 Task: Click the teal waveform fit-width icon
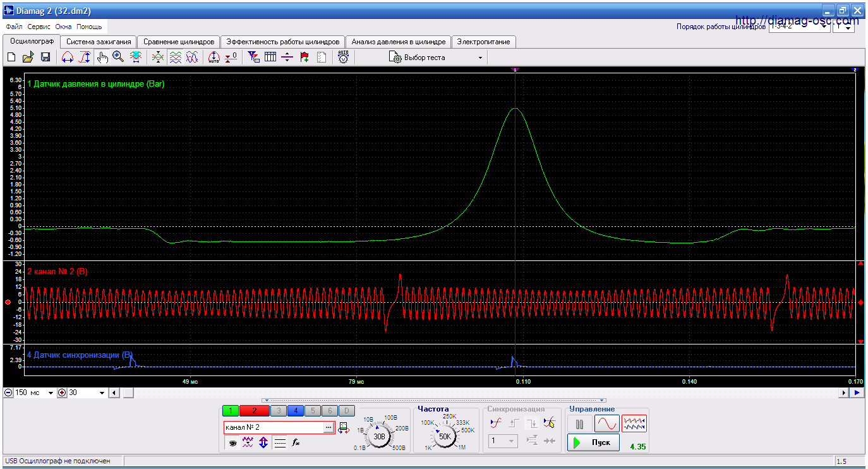pos(136,58)
